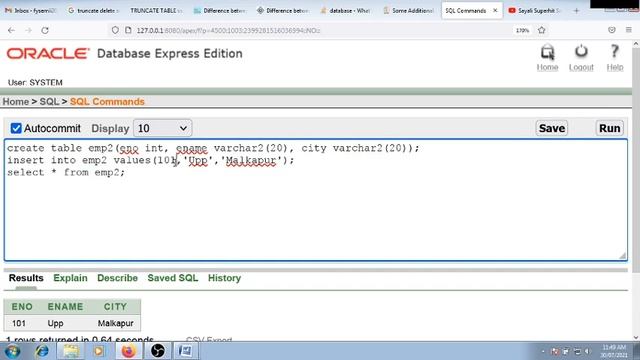Go back with the browser back arrow
This screenshot has height=360, width=640.
(11, 30)
